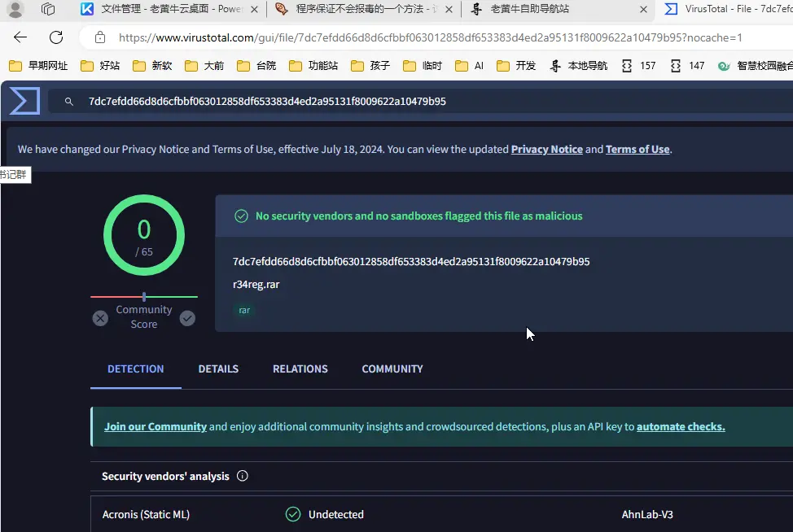Click the tab actions workspace icon
This screenshot has height=532, width=793.
point(48,10)
